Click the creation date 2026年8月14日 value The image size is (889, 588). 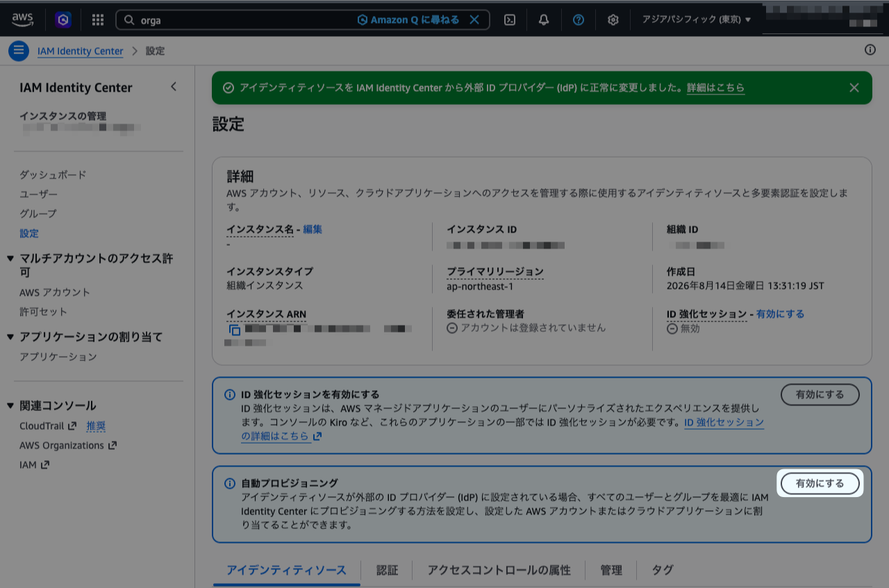(745, 286)
